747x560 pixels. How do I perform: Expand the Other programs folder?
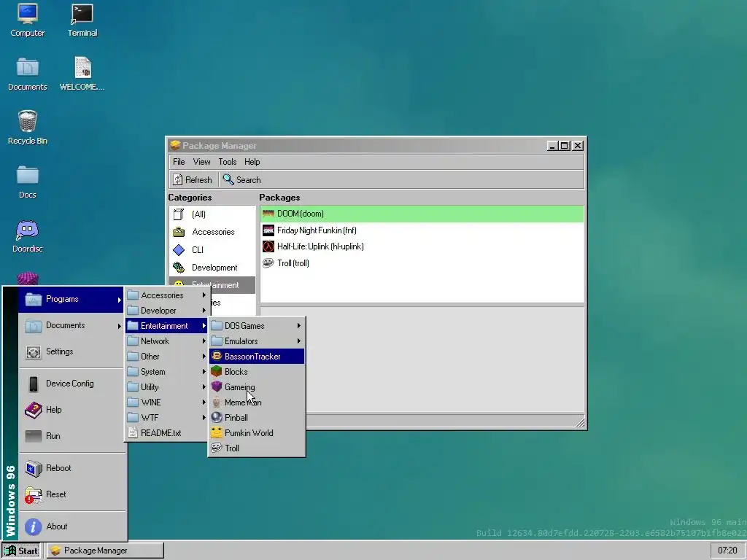coord(167,356)
